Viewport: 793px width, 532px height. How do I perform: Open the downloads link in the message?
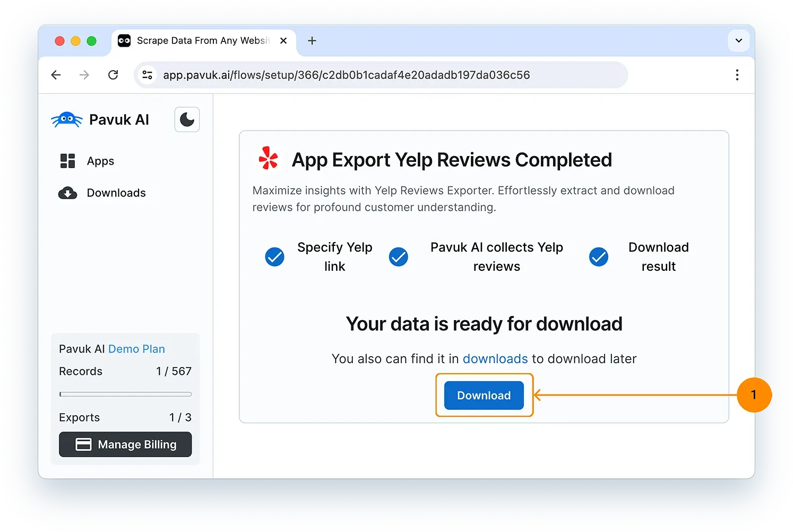(x=495, y=359)
